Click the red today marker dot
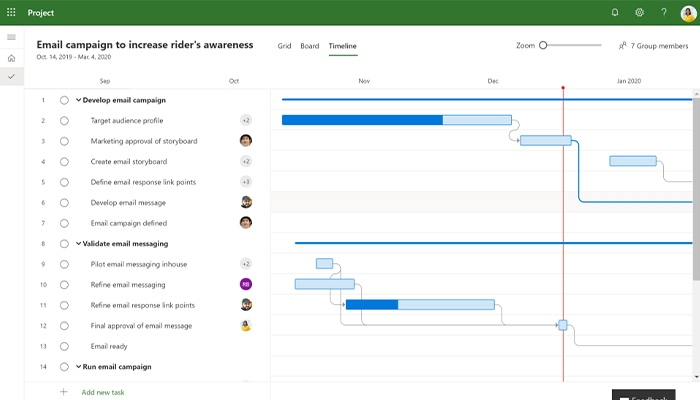Image resolution: width=700 pixels, height=400 pixels. (x=563, y=88)
